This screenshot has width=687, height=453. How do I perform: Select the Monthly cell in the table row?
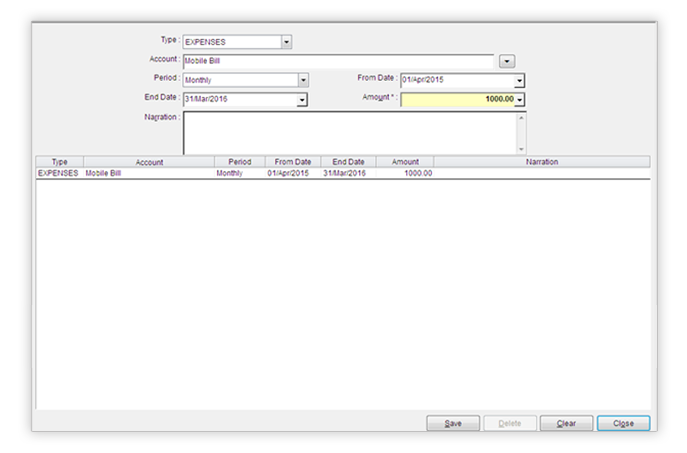[240, 173]
